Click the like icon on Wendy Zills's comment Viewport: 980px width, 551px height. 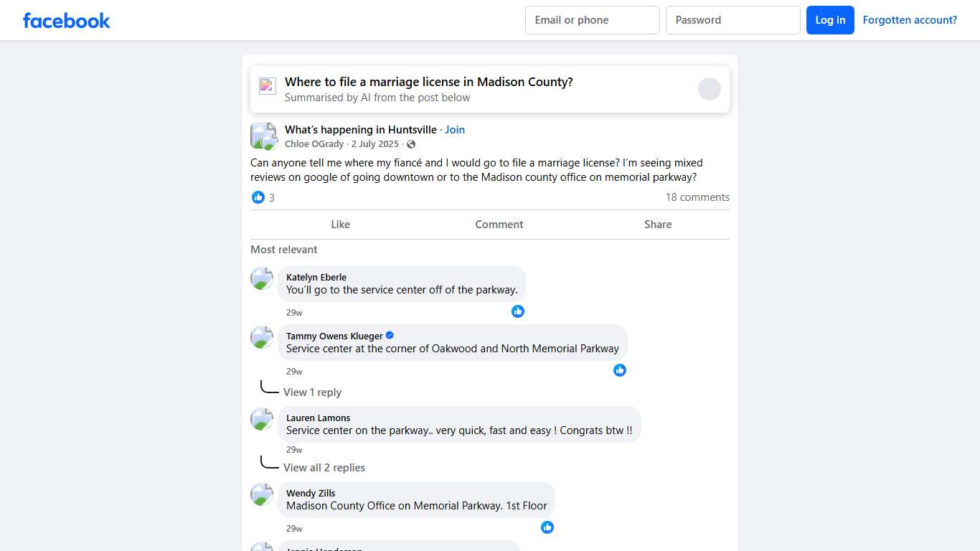(547, 527)
